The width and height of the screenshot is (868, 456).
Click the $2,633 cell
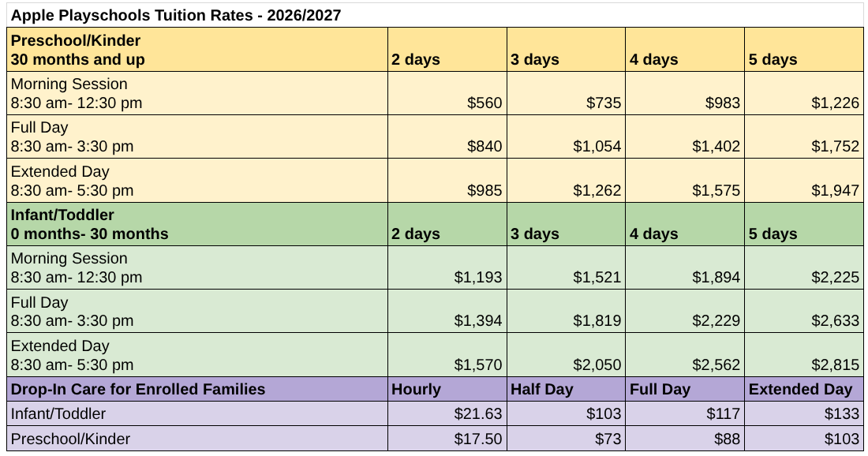click(x=804, y=311)
